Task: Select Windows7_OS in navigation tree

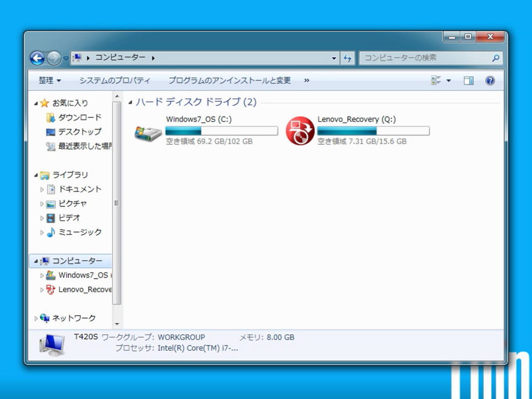Action: (84, 275)
